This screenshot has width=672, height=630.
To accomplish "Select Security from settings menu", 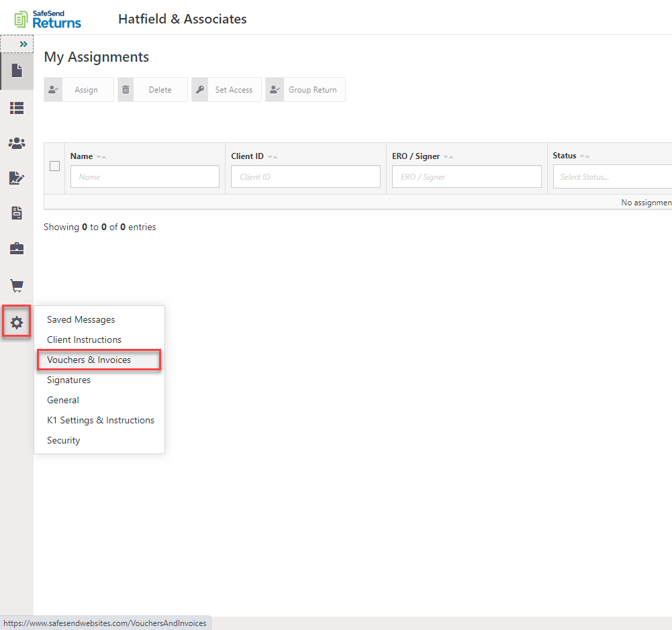I will tap(63, 440).
